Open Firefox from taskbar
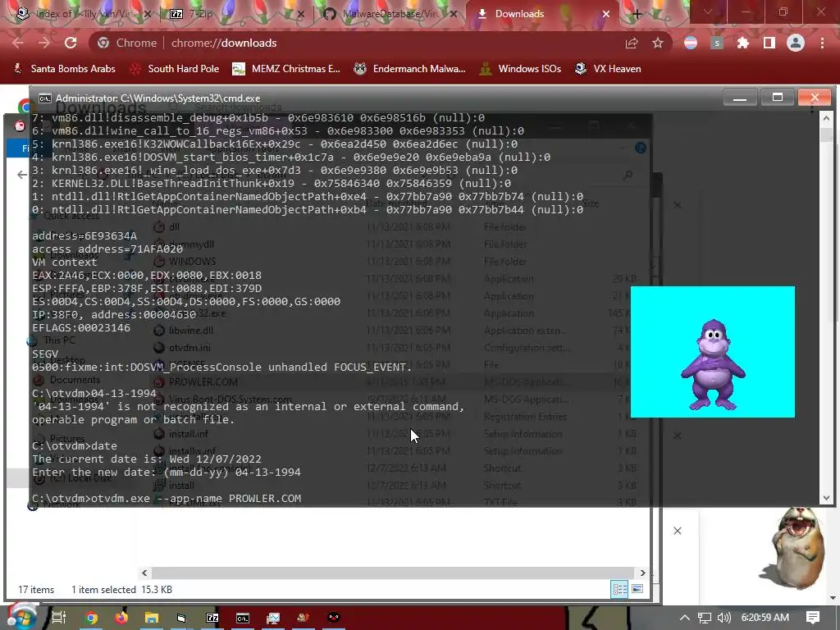 pyautogui.click(x=121, y=618)
